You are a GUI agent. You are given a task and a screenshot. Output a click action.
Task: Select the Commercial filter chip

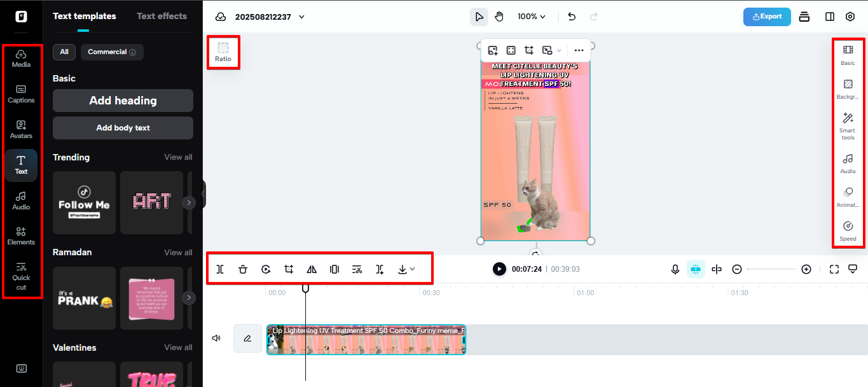[112, 52]
